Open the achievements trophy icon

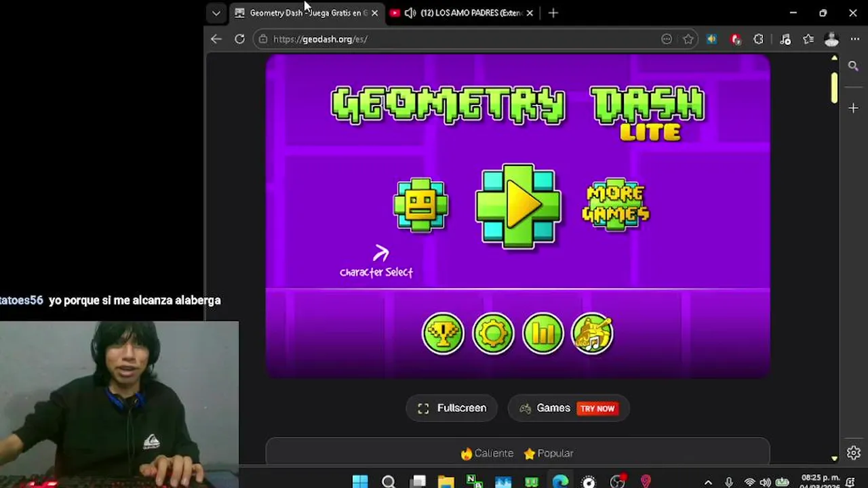[x=443, y=333]
